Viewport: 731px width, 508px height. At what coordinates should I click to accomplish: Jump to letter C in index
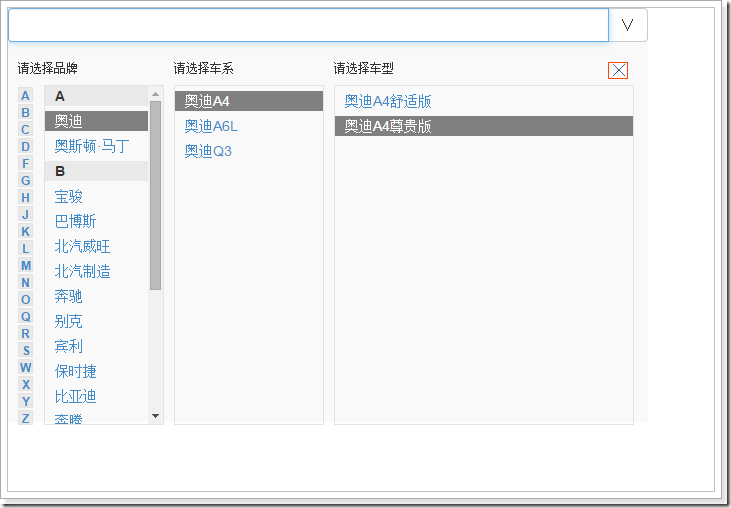26,130
